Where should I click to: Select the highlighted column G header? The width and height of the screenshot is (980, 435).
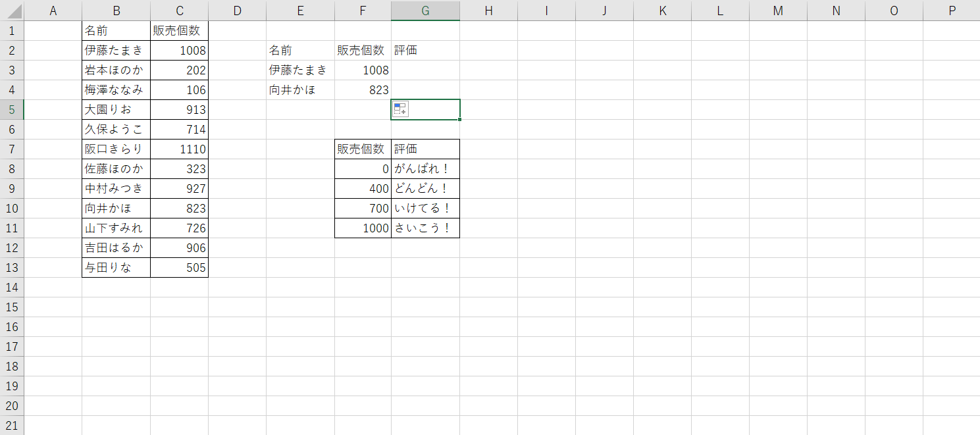(425, 11)
